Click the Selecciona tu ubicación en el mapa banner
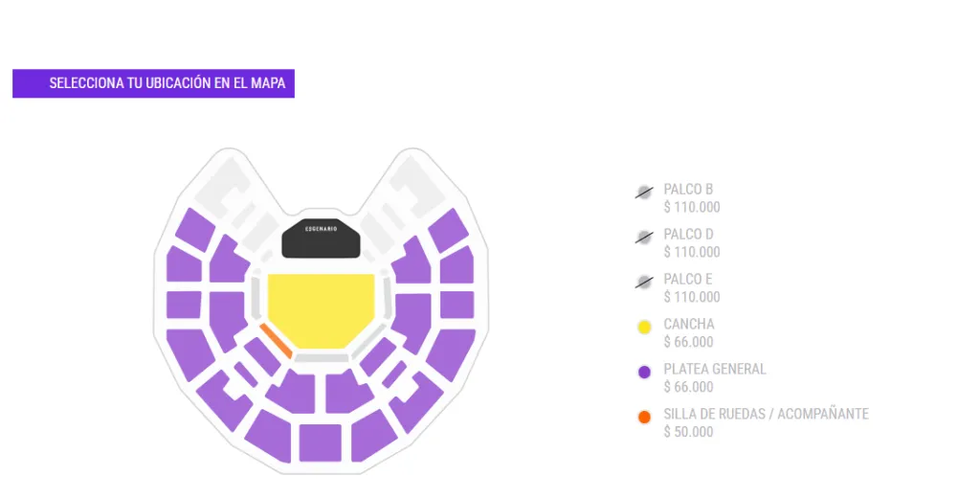 [153, 83]
